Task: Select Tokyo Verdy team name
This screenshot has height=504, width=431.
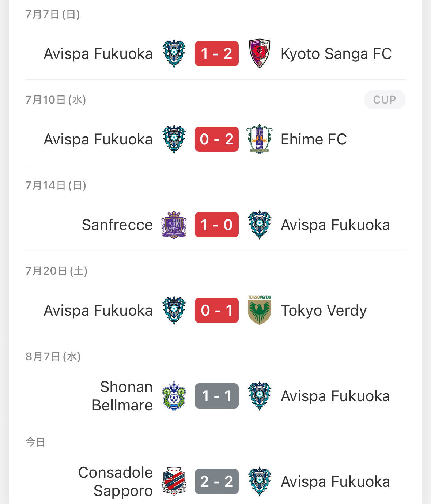Action: pos(324,311)
